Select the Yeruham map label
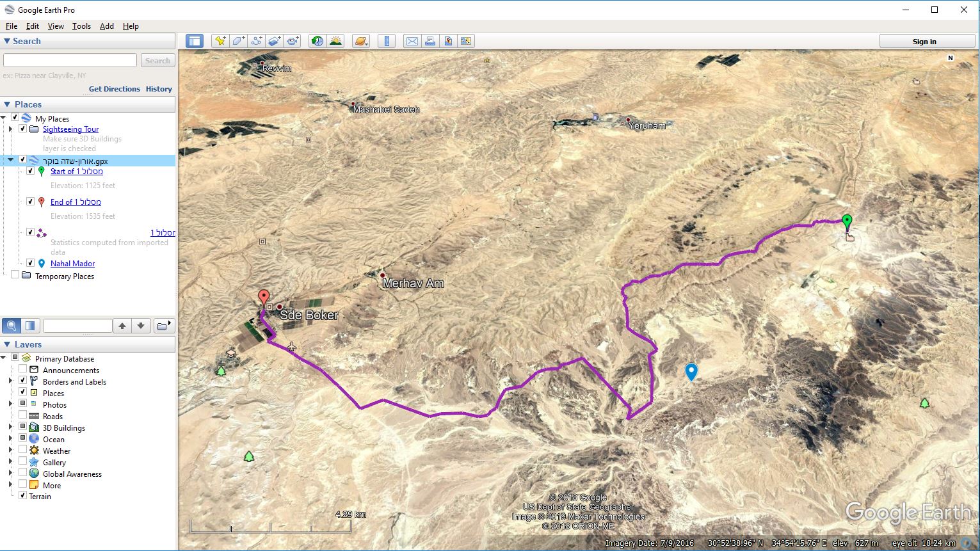This screenshot has height=551, width=980. point(647,125)
